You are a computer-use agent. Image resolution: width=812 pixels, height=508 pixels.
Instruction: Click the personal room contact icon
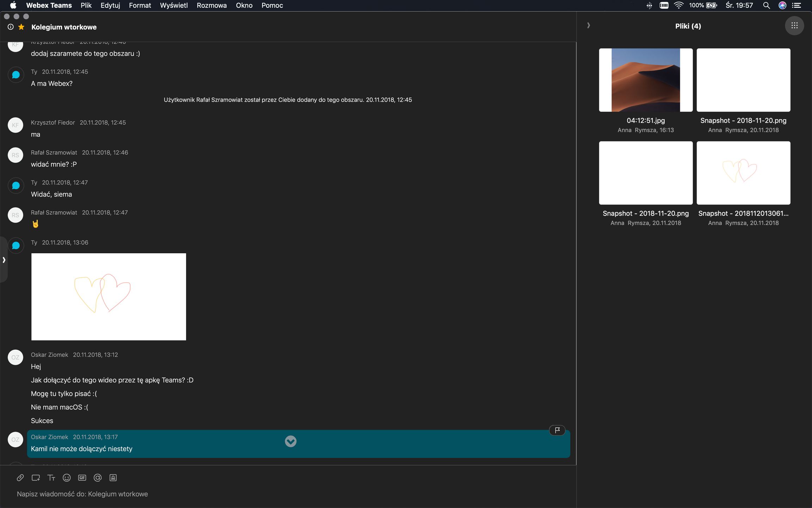tap(113, 478)
